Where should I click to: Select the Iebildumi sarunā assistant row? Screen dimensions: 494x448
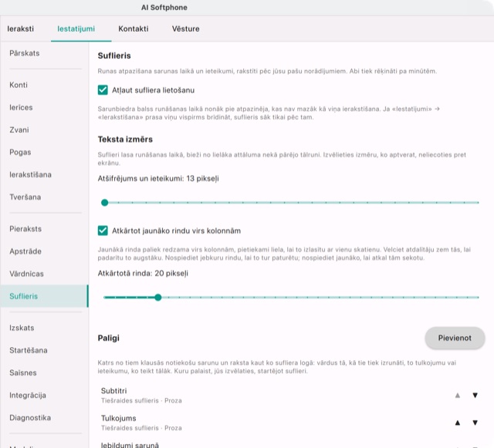(x=292, y=444)
